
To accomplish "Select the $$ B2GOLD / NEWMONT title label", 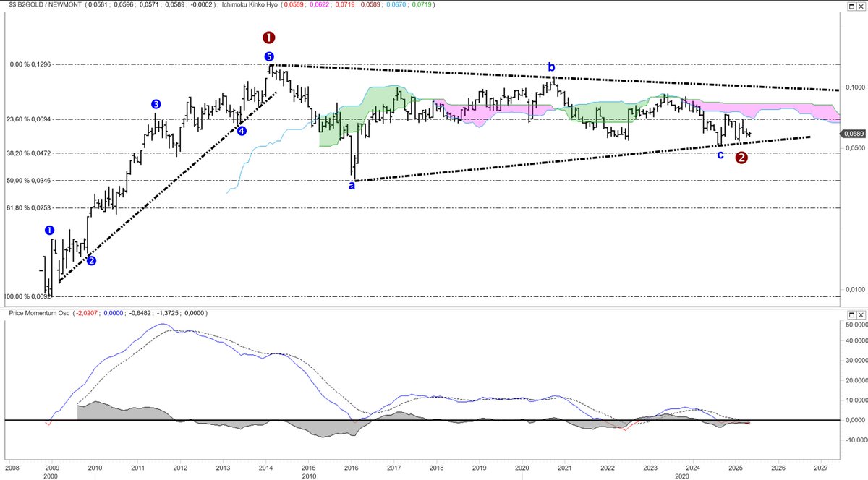I will pyautogui.click(x=46, y=5).
